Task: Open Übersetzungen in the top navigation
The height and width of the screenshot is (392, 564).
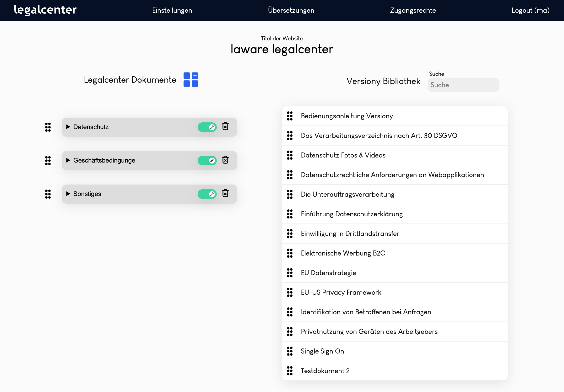Action: [x=291, y=10]
